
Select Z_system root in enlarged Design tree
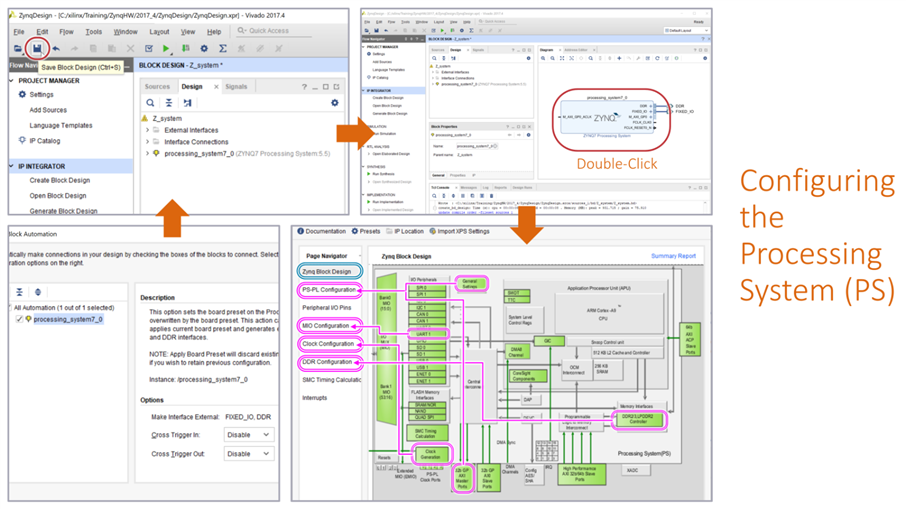pos(166,118)
